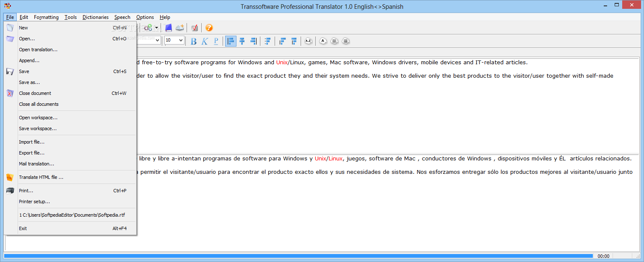The image size is (644, 262).
Task: Run the spell check red checkmark icon
Action: [195, 28]
